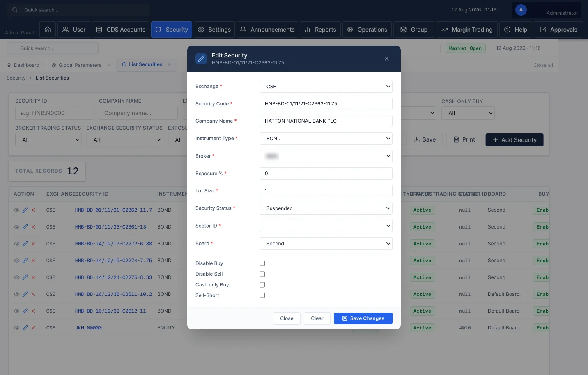Click the Add Security button
The width and height of the screenshot is (588, 375).
tap(514, 140)
